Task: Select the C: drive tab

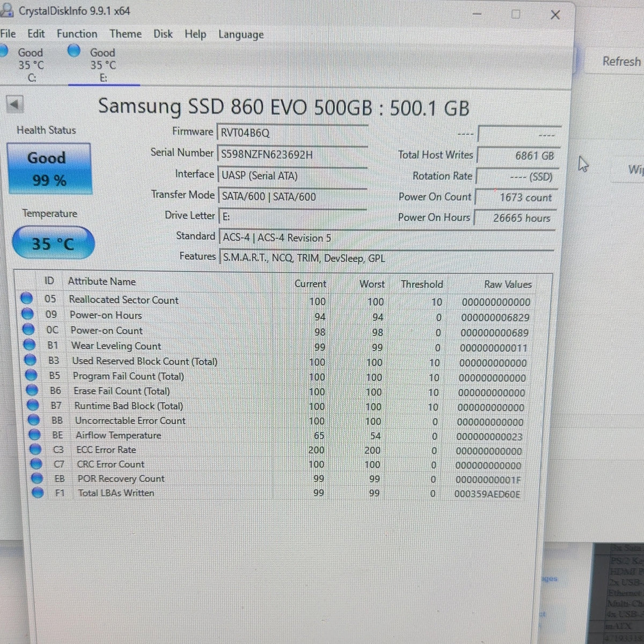Action: click(31, 64)
